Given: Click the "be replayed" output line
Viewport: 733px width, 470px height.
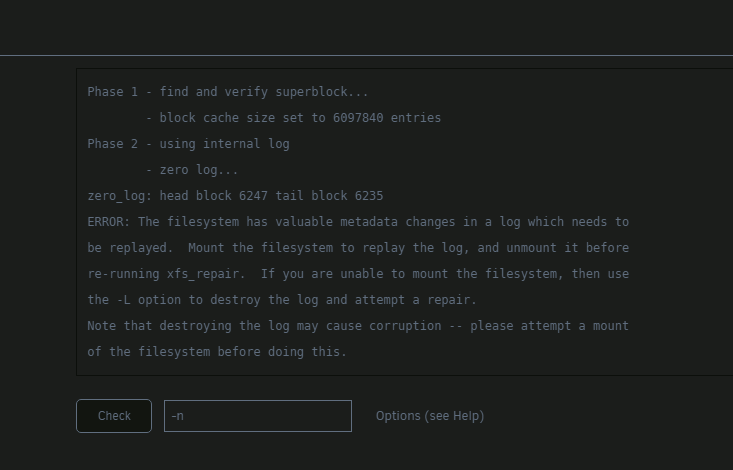Looking at the screenshot, I should tap(358, 248).
